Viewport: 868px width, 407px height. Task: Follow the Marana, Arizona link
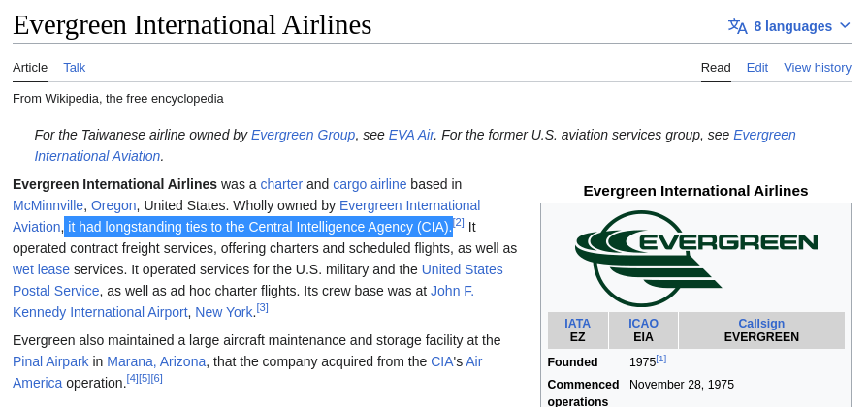pos(156,361)
